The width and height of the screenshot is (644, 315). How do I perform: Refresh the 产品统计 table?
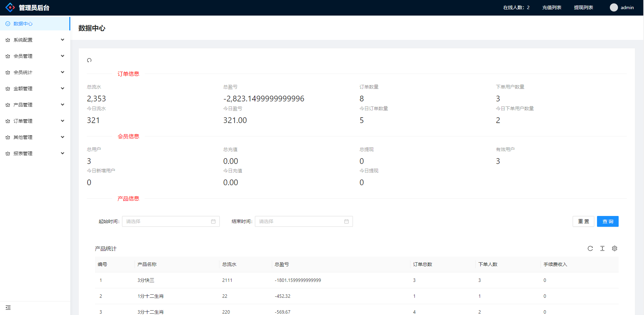pyautogui.click(x=590, y=248)
